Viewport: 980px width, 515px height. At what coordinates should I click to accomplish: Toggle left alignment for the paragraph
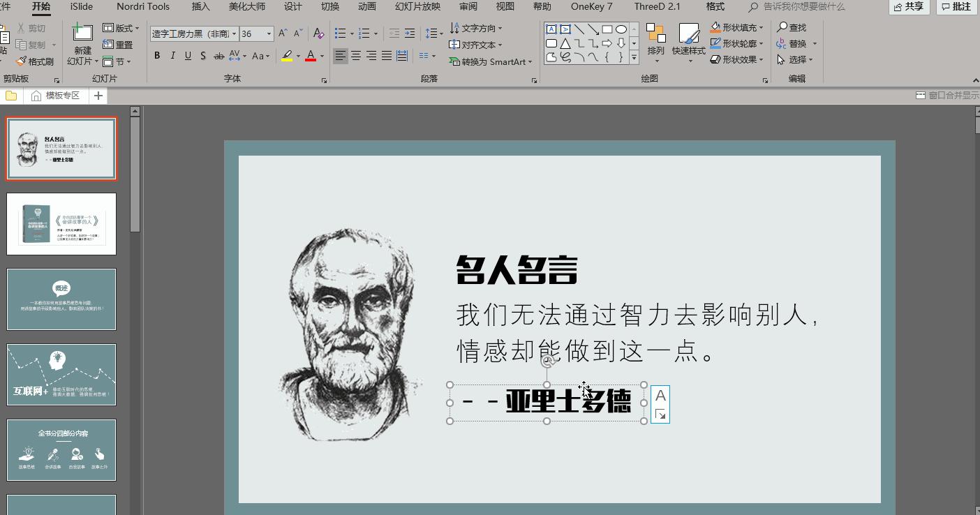(x=341, y=56)
